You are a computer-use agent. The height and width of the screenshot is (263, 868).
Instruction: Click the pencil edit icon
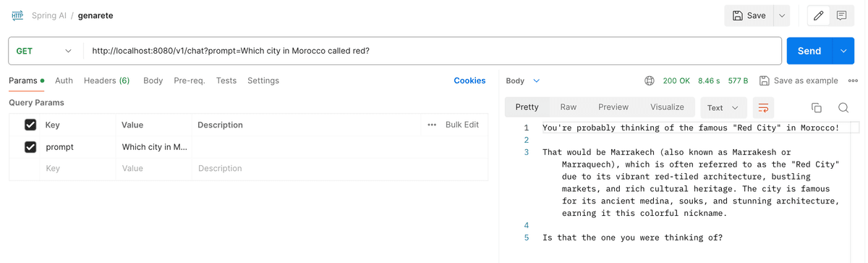point(819,15)
